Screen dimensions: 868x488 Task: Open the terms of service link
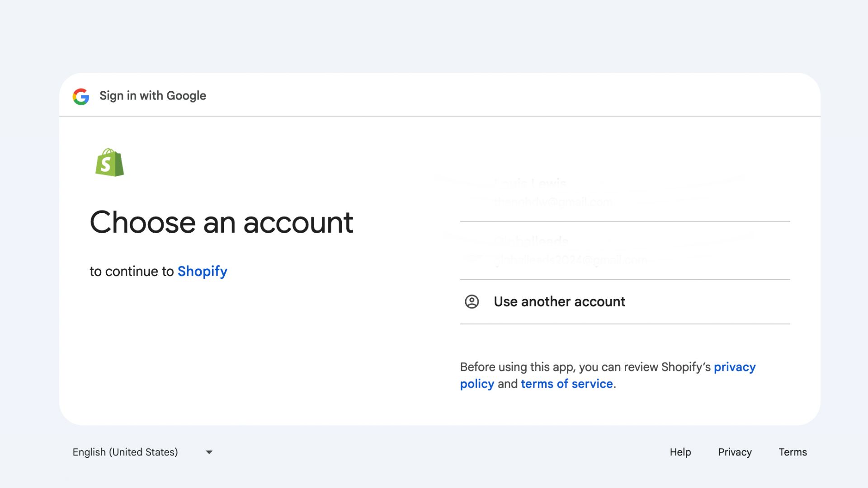(566, 384)
